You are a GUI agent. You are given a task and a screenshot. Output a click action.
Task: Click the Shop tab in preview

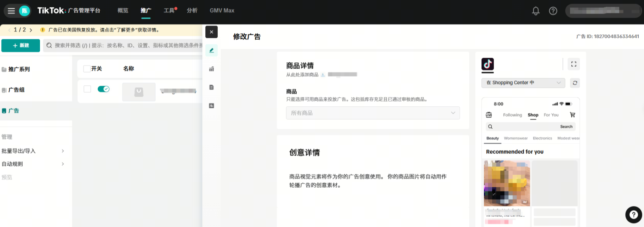pos(533,115)
